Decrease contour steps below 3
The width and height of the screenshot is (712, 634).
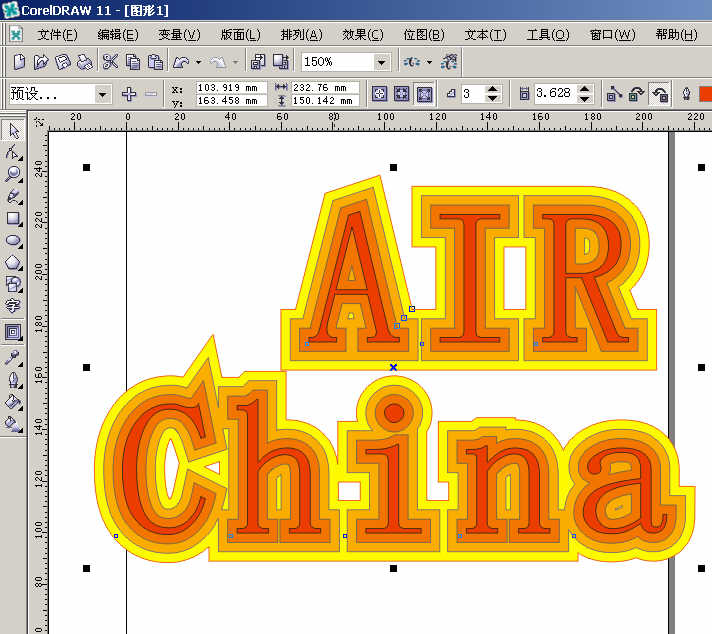(x=493, y=99)
